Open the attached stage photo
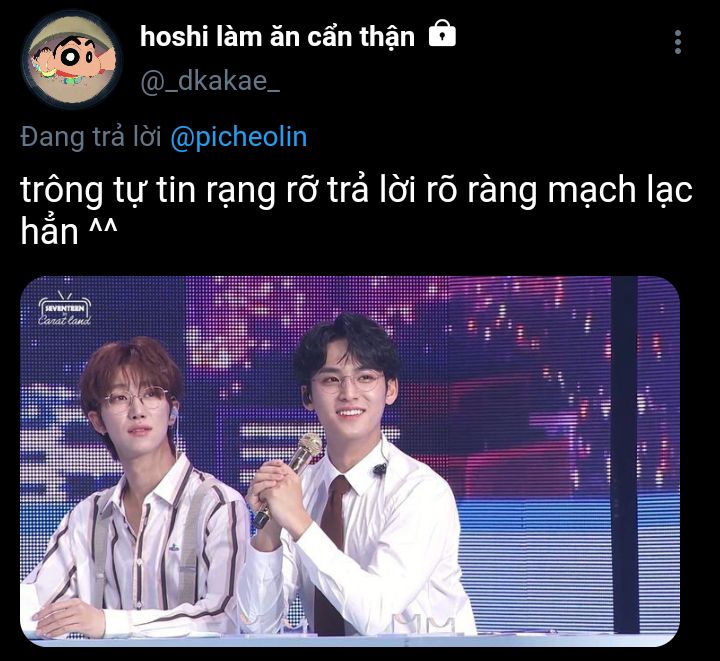The width and height of the screenshot is (720, 661). click(x=349, y=461)
